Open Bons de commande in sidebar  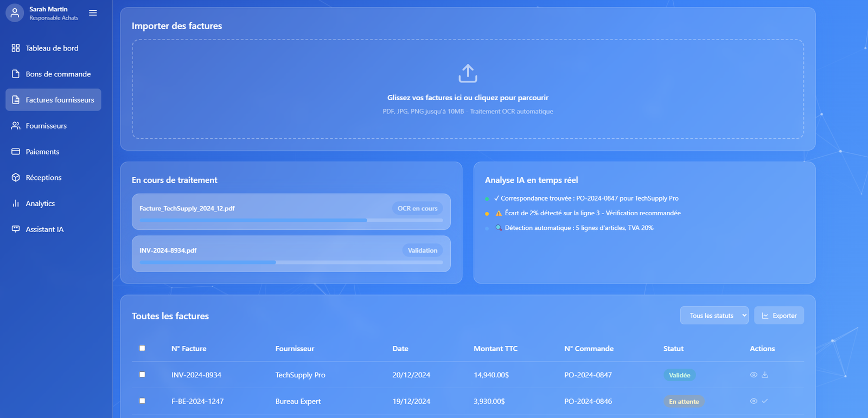pyautogui.click(x=58, y=74)
